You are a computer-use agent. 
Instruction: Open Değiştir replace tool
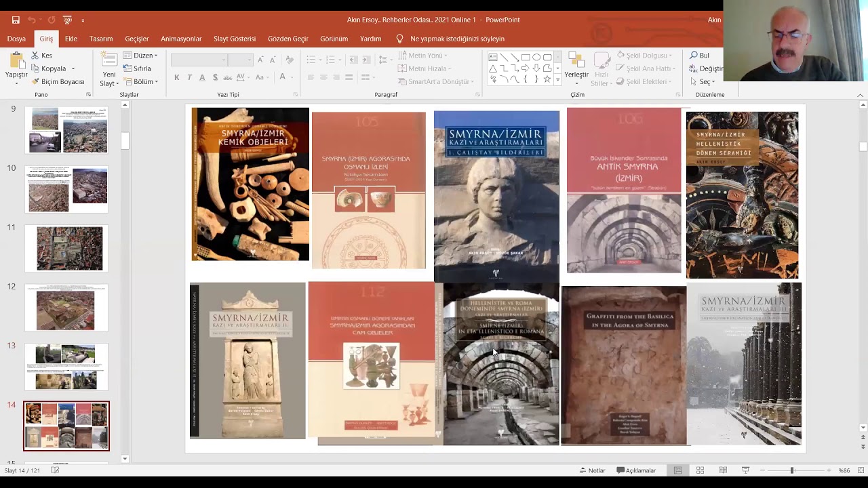(x=706, y=68)
